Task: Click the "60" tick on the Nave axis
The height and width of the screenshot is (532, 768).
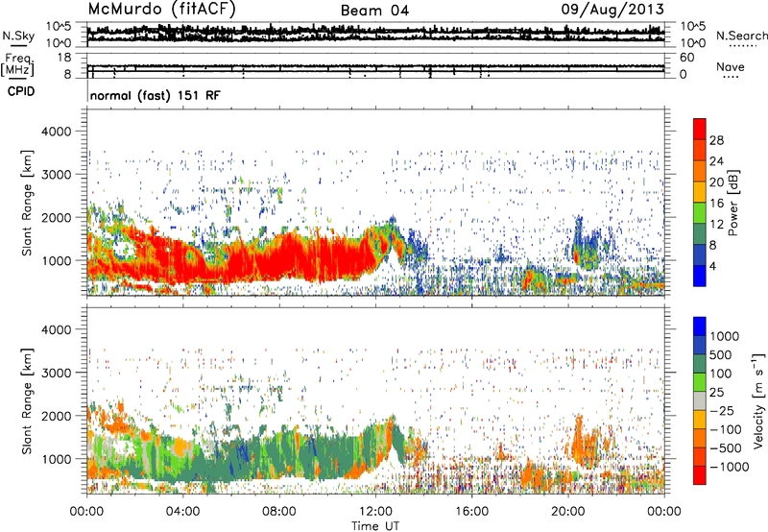Action: 686,58
